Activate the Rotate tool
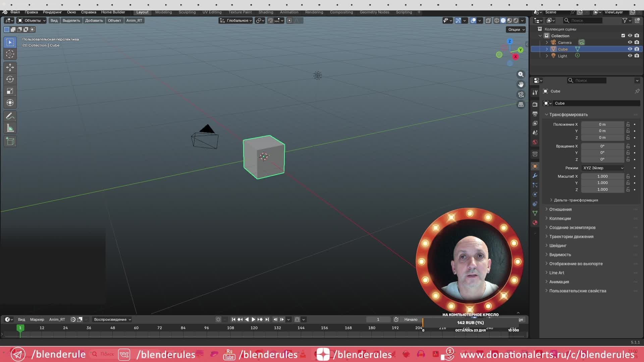Image resolution: width=644 pixels, height=362 pixels. tap(10, 79)
